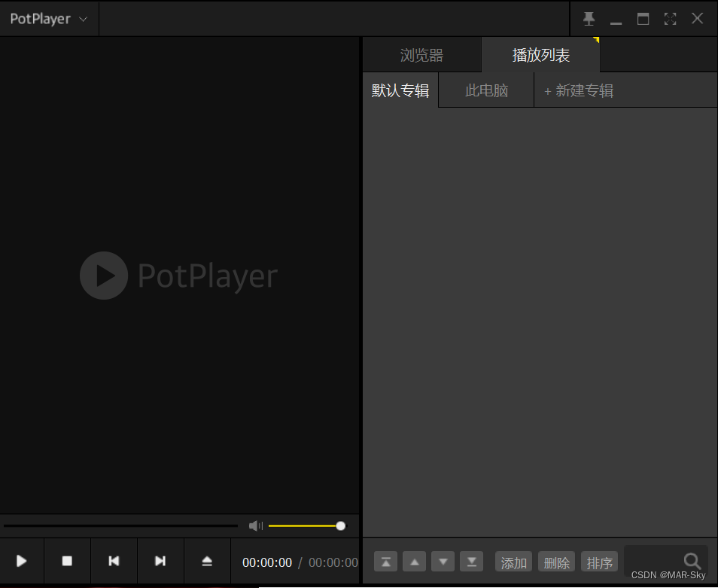Click the 添加 button
The width and height of the screenshot is (718, 588).
[513, 562]
